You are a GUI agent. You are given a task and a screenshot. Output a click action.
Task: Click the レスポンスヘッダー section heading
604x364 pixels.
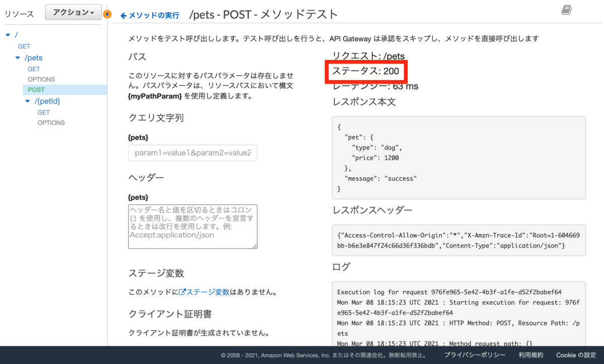[x=372, y=210]
